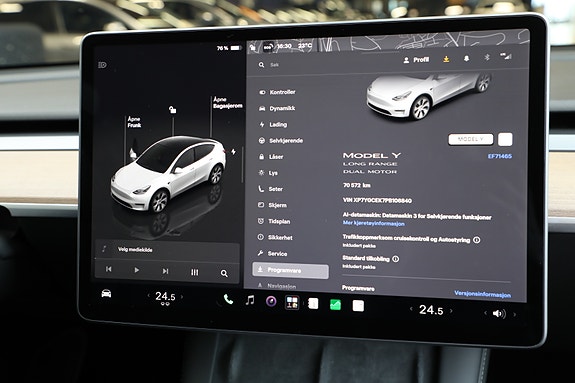The width and height of the screenshot is (575, 383).
Task: Open the Service menu
Action: (x=272, y=253)
